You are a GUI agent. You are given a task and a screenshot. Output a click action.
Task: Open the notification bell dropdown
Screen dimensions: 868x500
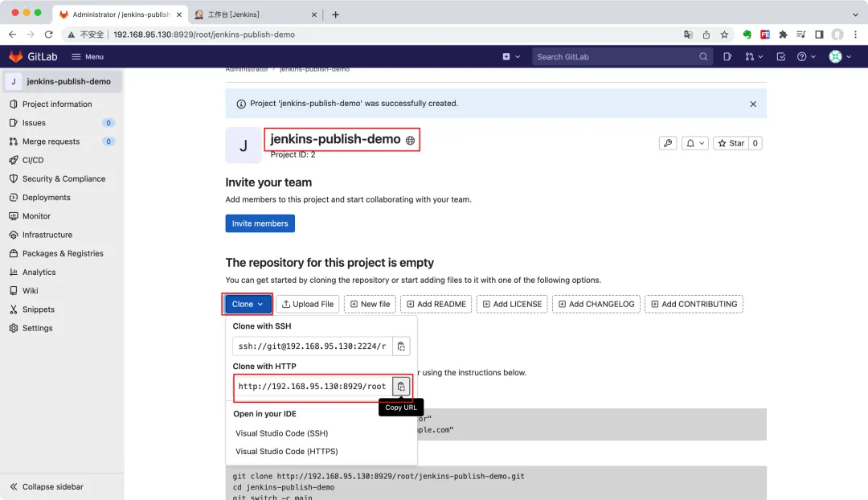click(x=694, y=143)
